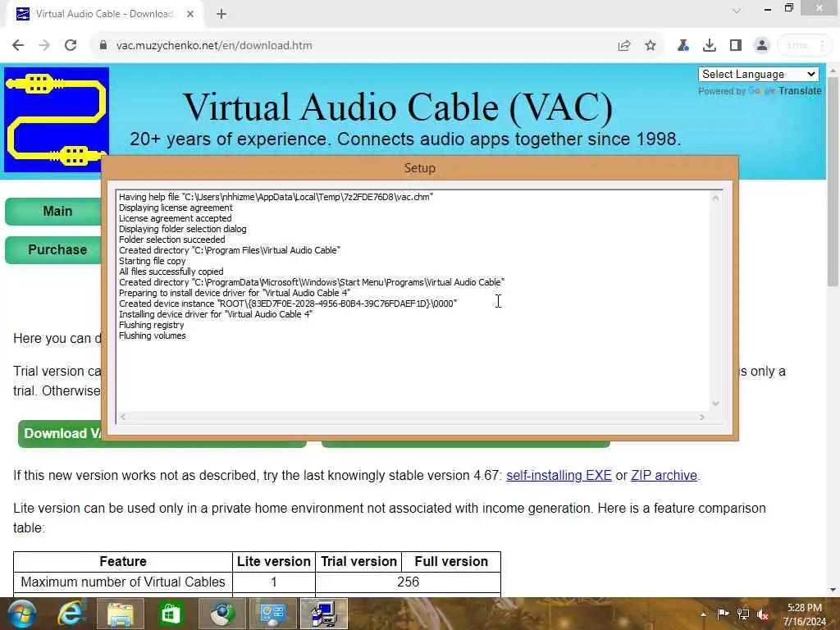
Task: Open the Select Language dropdown
Action: [x=759, y=75]
